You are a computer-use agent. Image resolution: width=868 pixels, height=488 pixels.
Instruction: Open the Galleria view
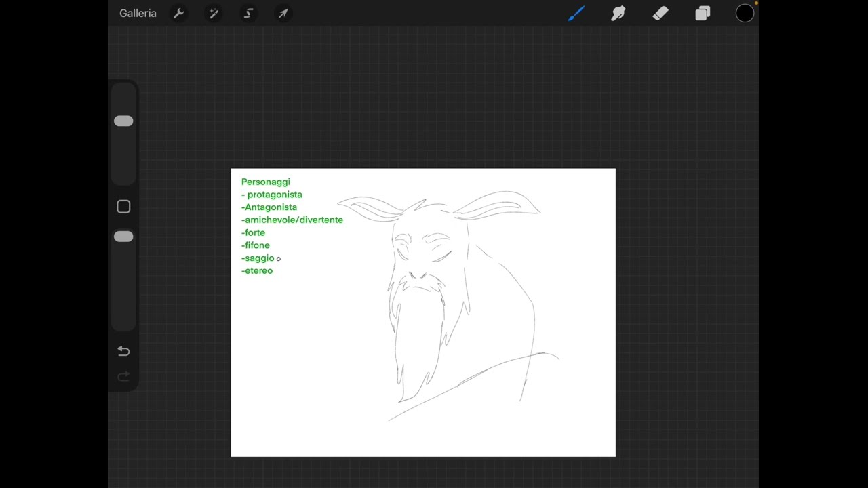[138, 14]
